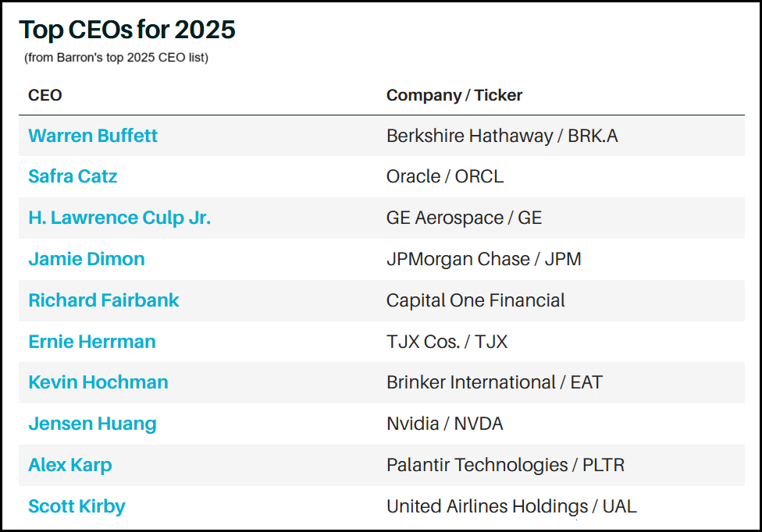Click the Nvidia / NVDA cell
The image size is (762, 532).
[445, 424]
